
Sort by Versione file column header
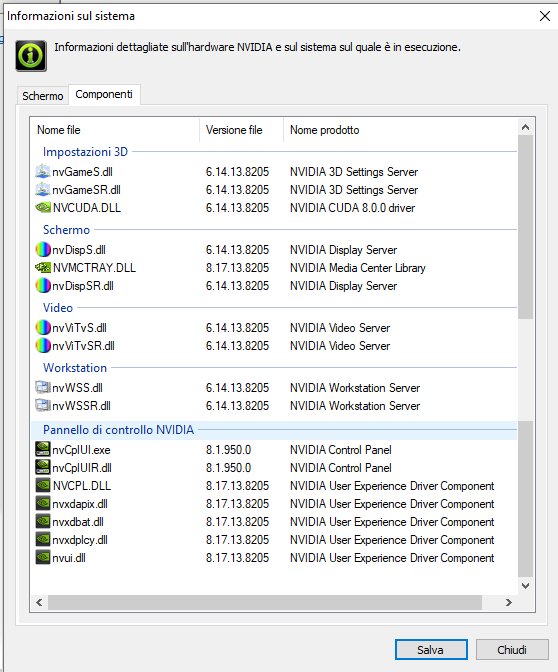[x=241, y=129]
